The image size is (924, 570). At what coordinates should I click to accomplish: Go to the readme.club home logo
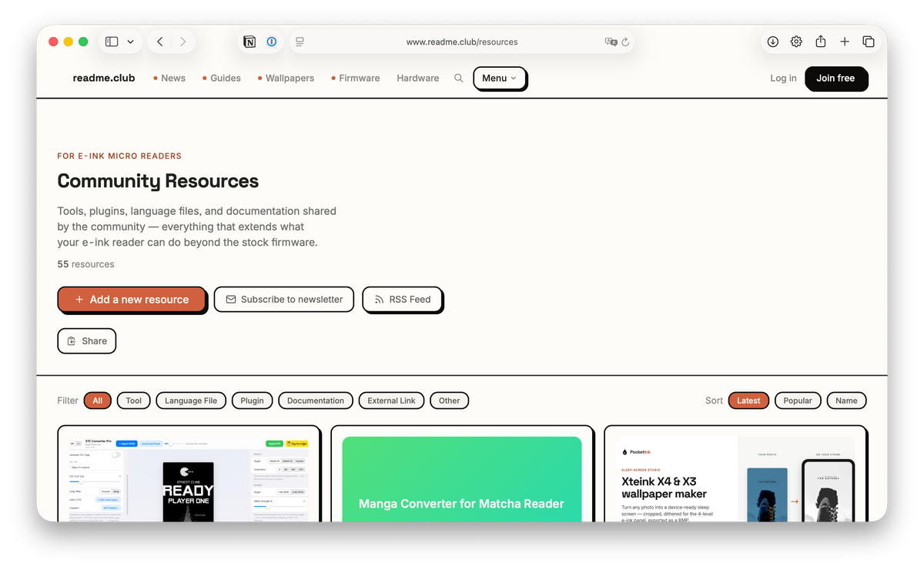pos(104,78)
